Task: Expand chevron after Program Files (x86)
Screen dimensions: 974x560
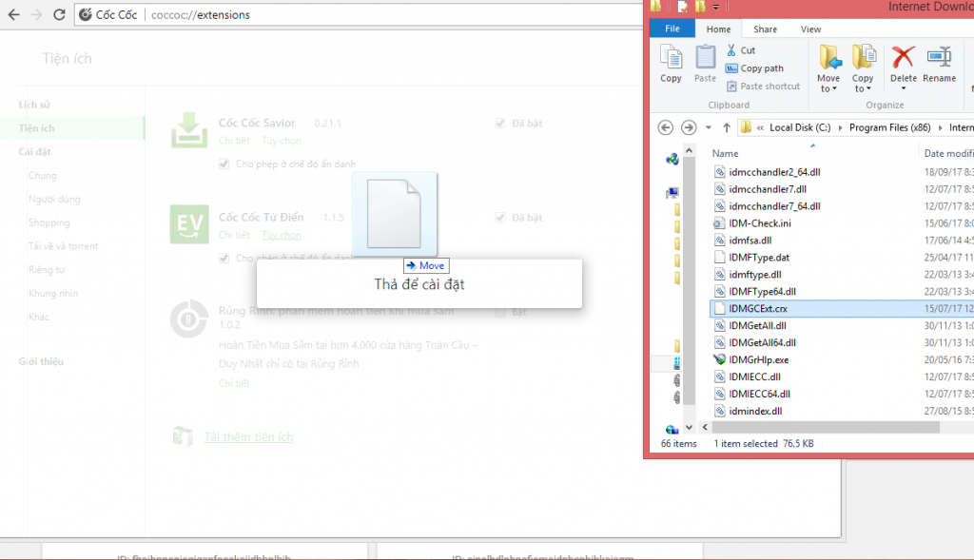Action: 941,128
